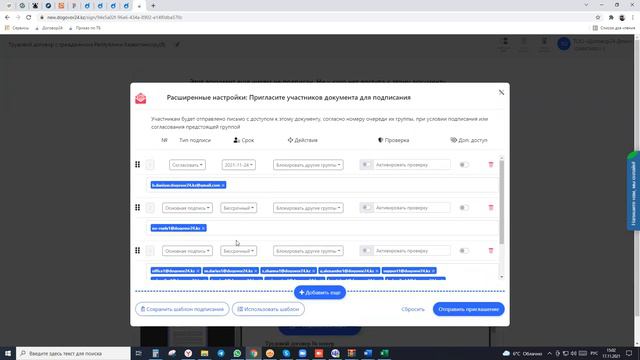The width and height of the screenshot is (640, 360).
Task: Open the Список для чтения reading list
Action: point(614,28)
